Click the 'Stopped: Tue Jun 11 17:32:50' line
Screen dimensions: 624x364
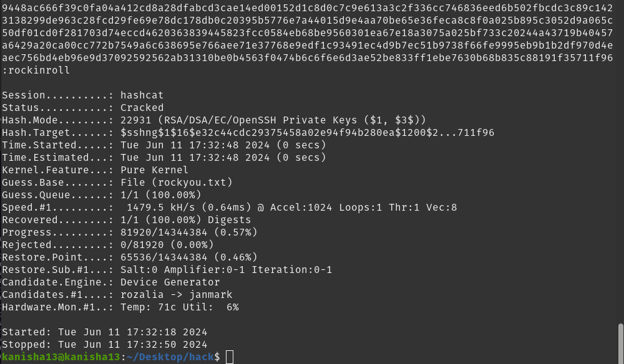pyautogui.click(x=104, y=345)
